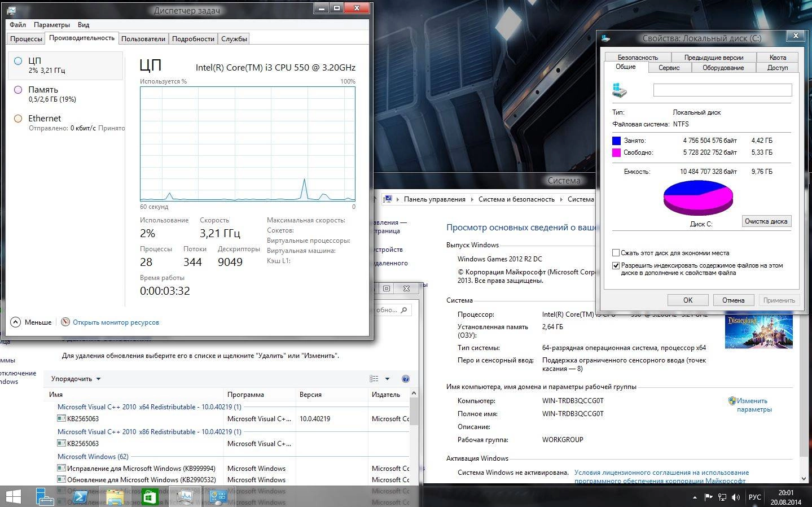Change view layout icon in updates window
Screen dimensions: 812x507
tap(374, 379)
